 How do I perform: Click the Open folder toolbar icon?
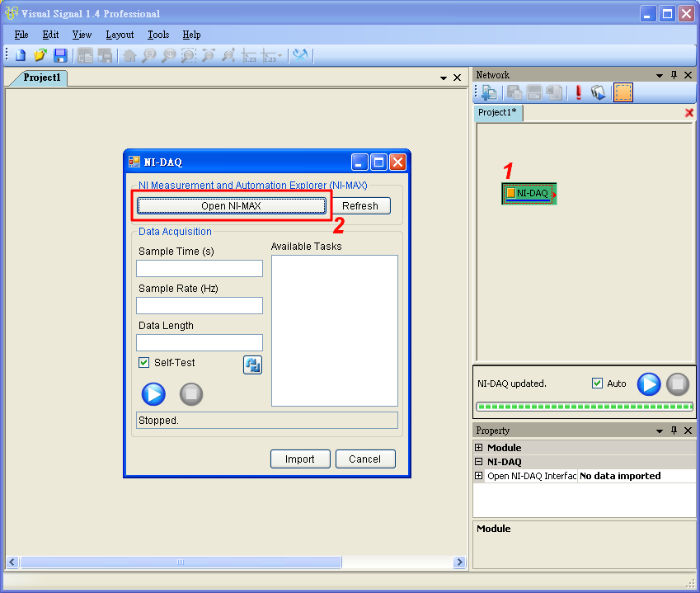pyautogui.click(x=40, y=55)
